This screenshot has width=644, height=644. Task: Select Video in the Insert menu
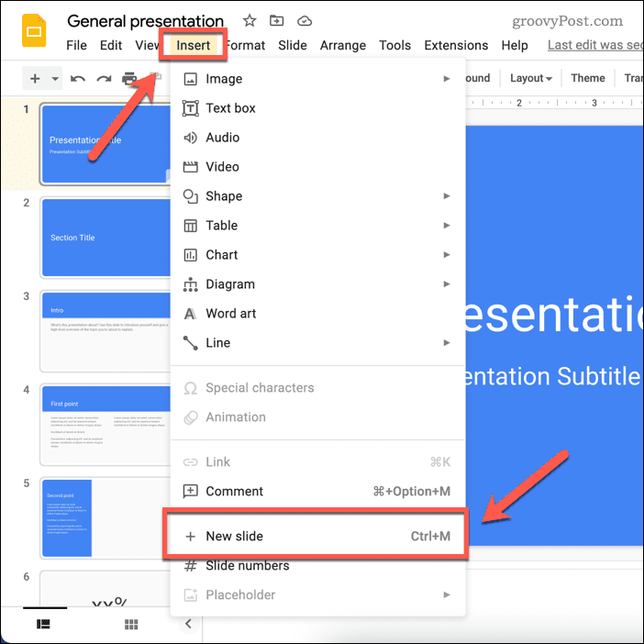317,167
